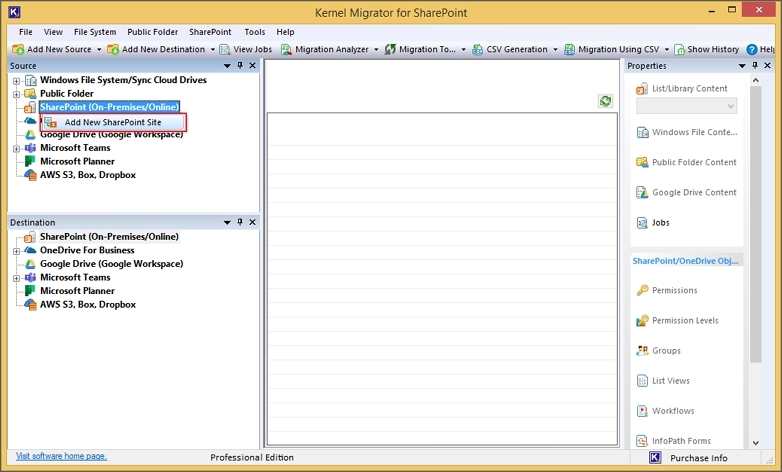The height and width of the screenshot is (472, 782).
Task: Open CSV Generation dropdown arrow
Action: [x=555, y=49]
